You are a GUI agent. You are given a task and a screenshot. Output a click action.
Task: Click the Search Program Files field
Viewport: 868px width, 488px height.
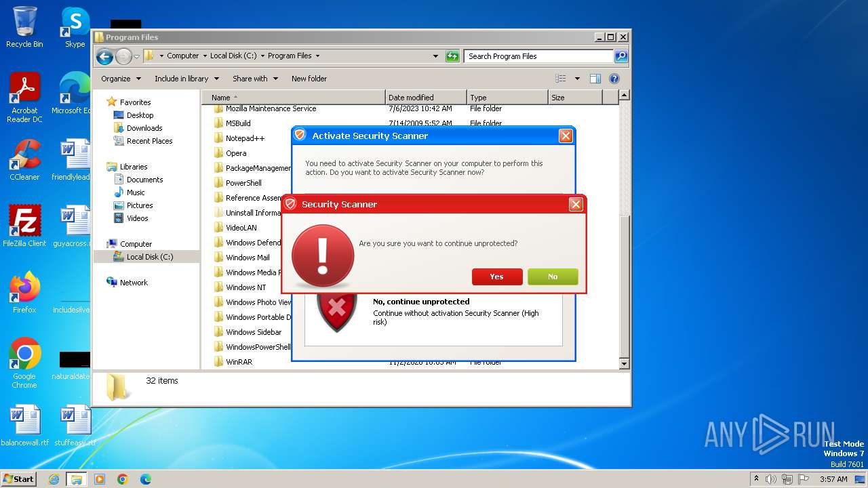pyautogui.click(x=539, y=56)
